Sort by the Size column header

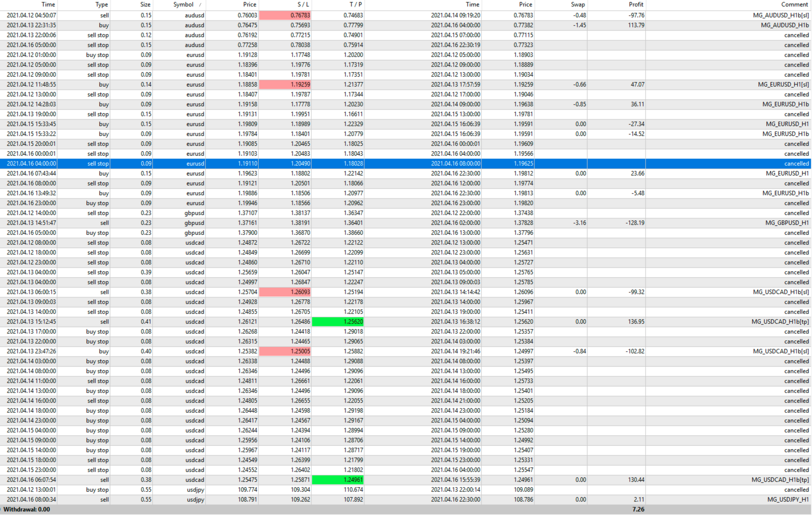pos(145,5)
